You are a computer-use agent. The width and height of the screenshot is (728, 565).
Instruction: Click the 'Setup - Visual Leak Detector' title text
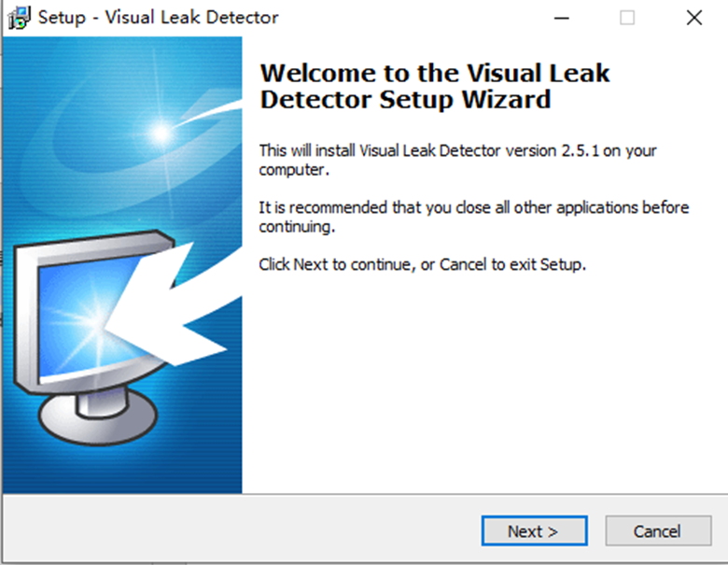pos(158,17)
